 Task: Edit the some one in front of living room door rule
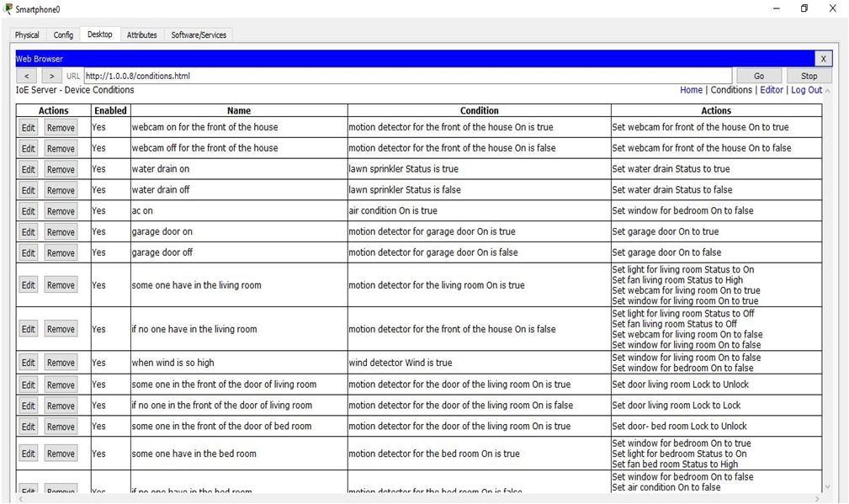[28, 385]
